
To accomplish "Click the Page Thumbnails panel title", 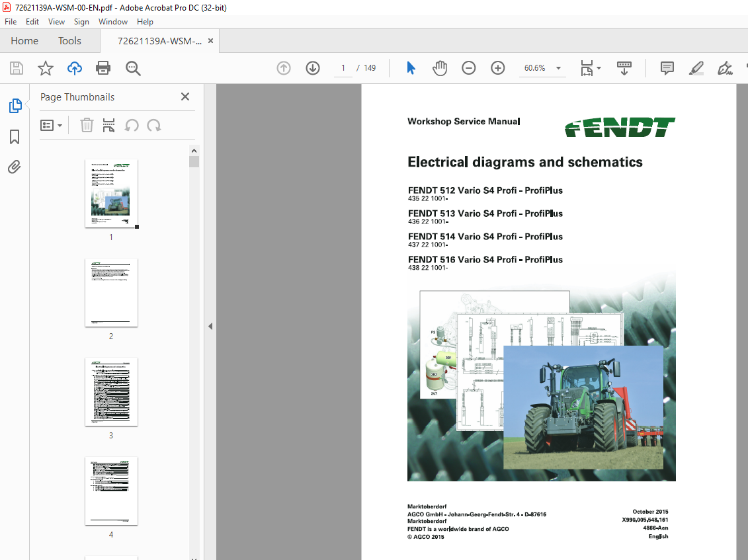I will (x=77, y=97).
